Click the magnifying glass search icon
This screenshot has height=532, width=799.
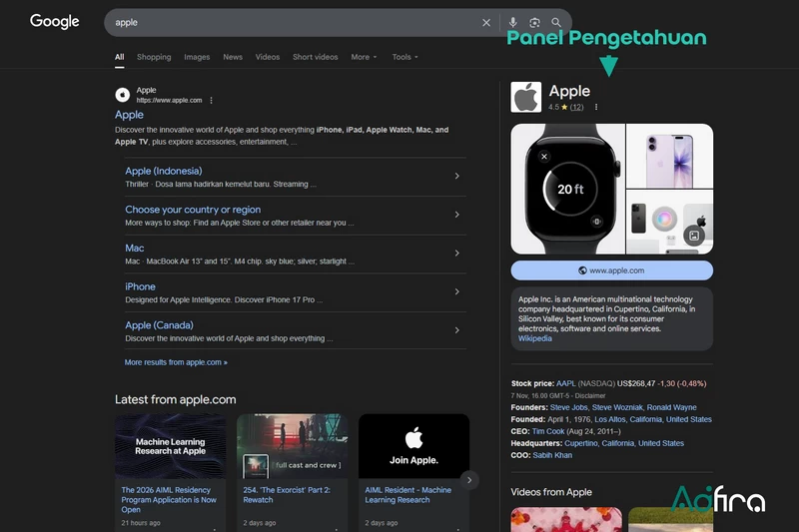click(x=556, y=22)
